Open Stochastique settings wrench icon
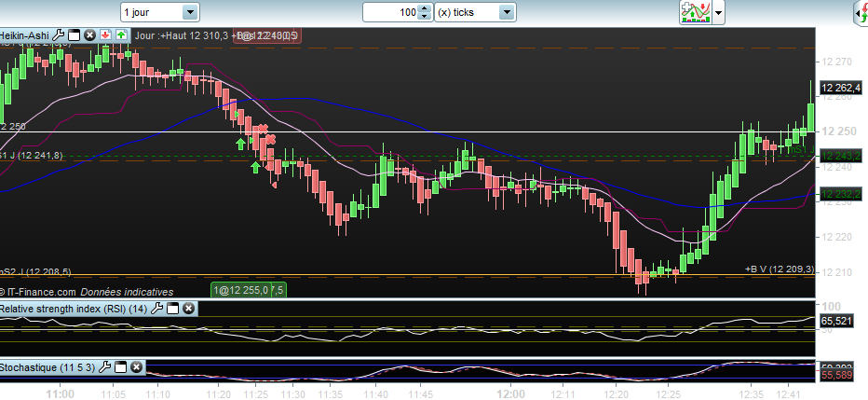The height and width of the screenshot is (400, 868). coord(104,366)
